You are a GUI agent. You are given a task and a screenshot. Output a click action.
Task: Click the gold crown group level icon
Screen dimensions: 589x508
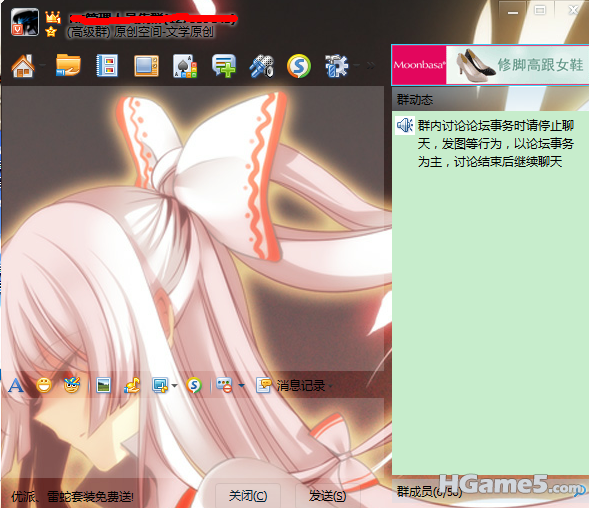(x=53, y=17)
